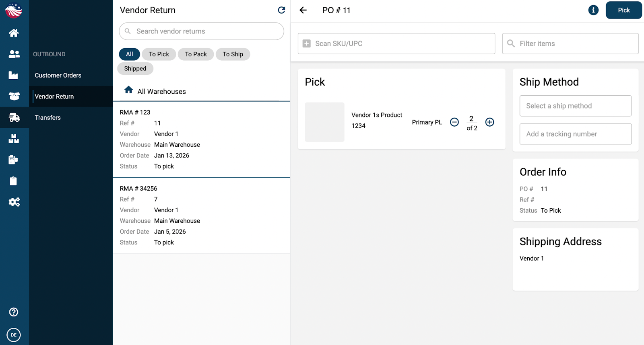Open the users icon in sidebar
This screenshot has width=644, height=345.
coord(14,54)
